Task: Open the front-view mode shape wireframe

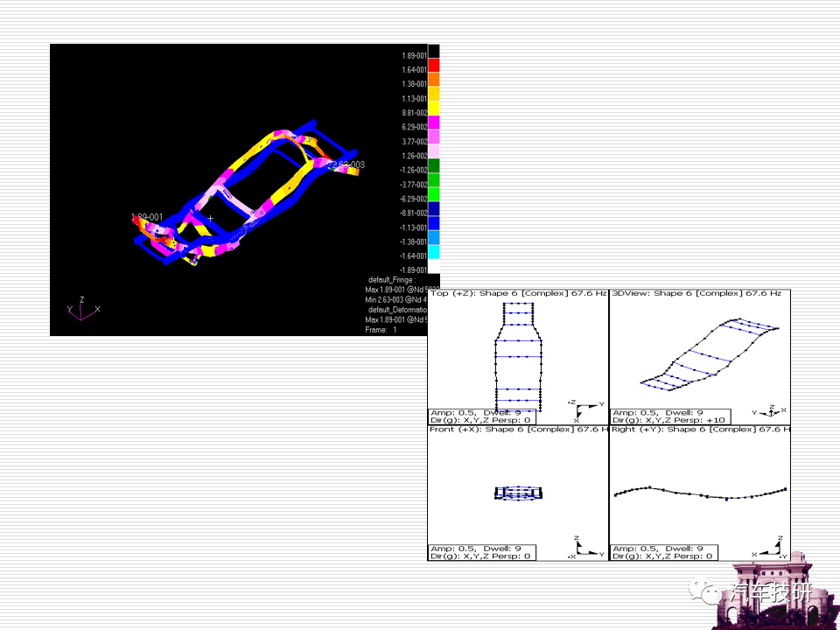Action: (518, 493)
